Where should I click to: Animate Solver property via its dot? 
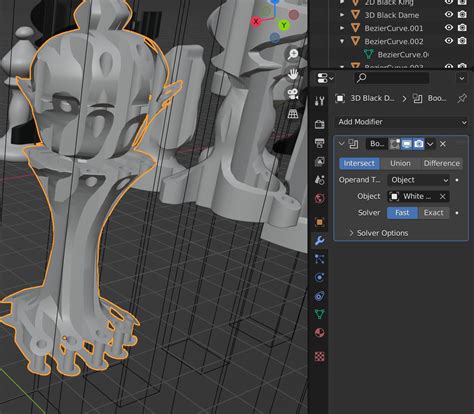(x=457, y=213)
